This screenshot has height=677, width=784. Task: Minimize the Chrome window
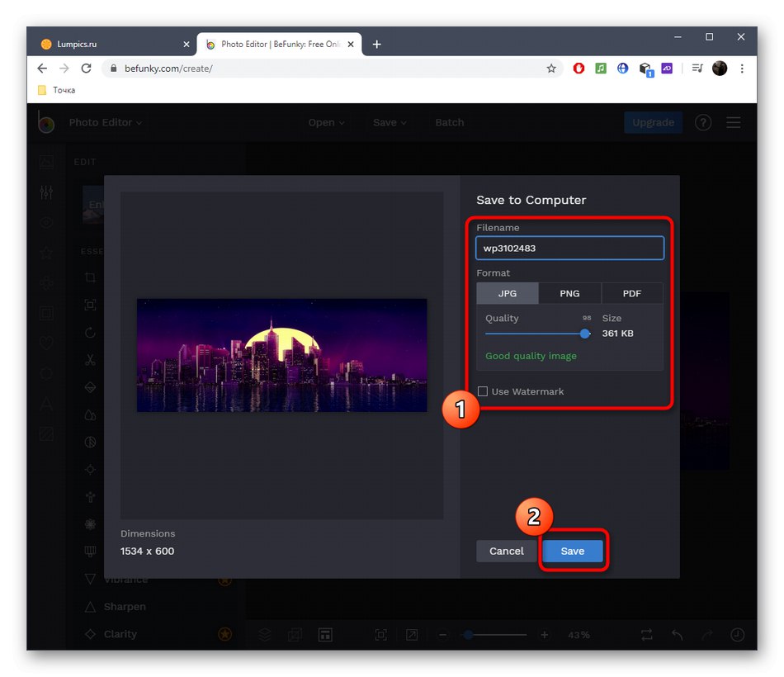click(678, 37)
